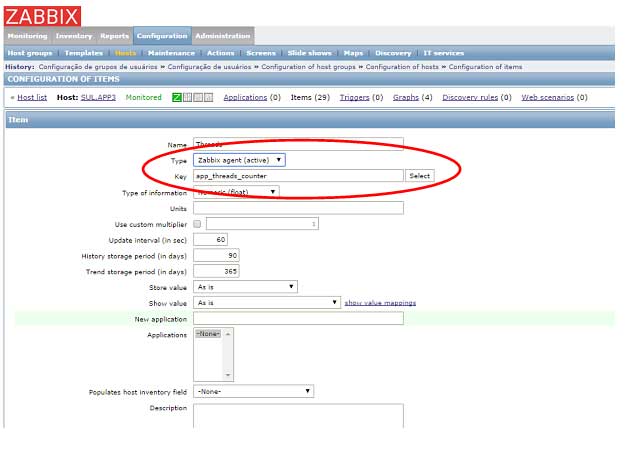
Task: Click history link Configuração de grupos de usuários
Action: (x=98, y=67)
